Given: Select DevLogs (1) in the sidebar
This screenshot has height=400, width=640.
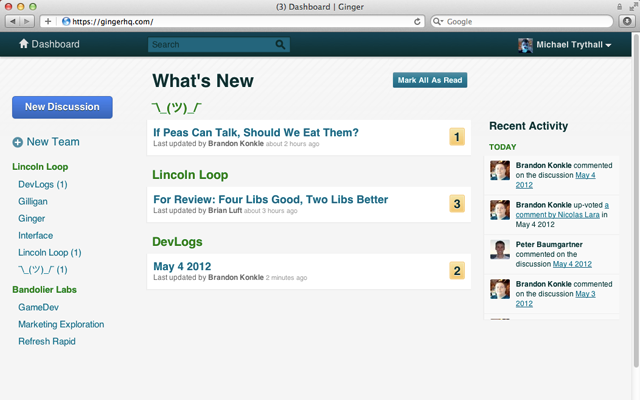Looking at the screenshot, I should click(x=43, y=185).
